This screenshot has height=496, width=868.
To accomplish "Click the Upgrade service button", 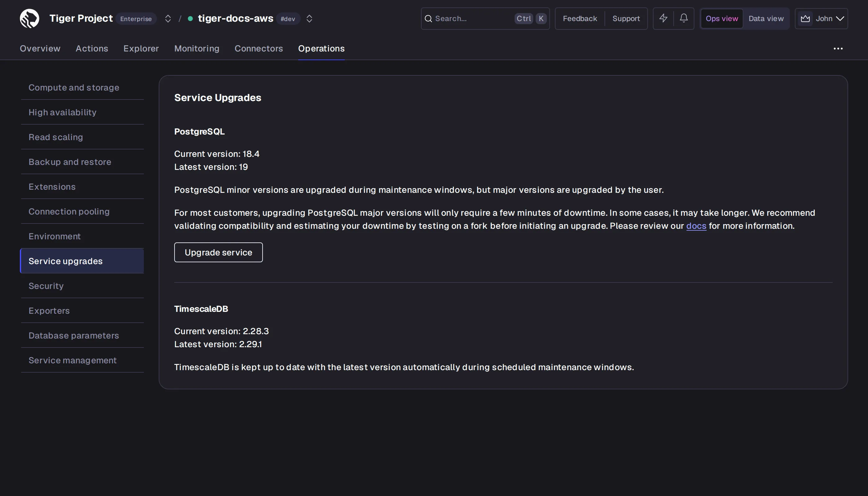I will click(218, 252).
